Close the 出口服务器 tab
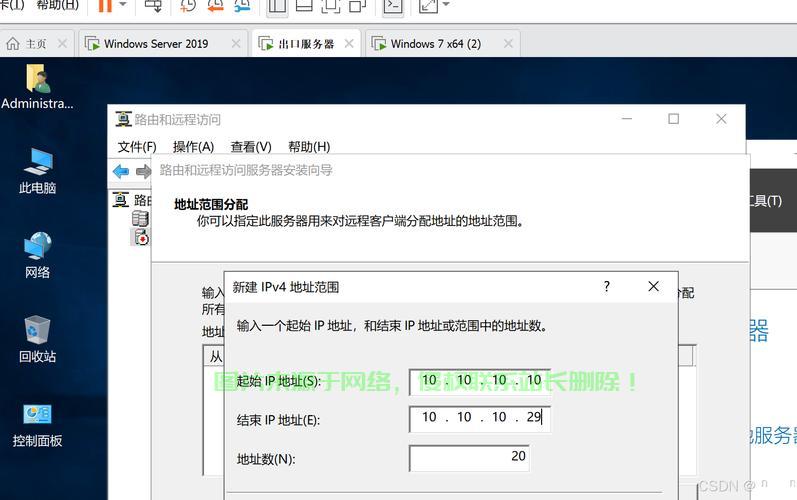The width and height of the screenshot is (797, 500). click(349, 44)
